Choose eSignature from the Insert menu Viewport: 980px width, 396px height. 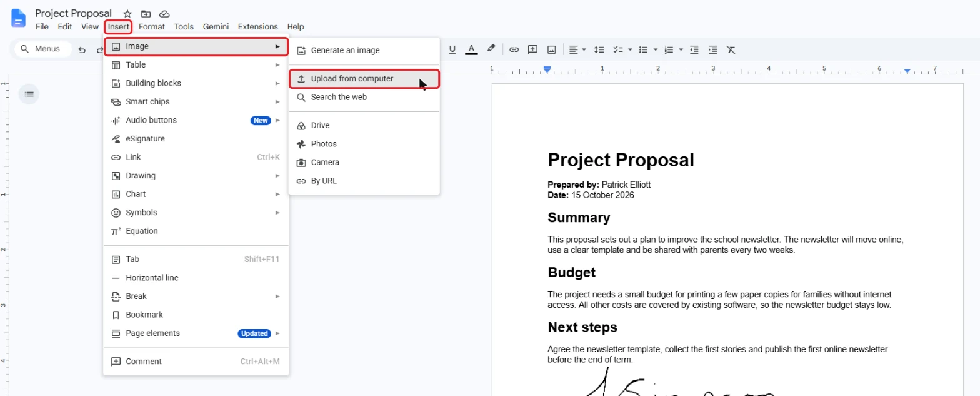click(196, 139)
